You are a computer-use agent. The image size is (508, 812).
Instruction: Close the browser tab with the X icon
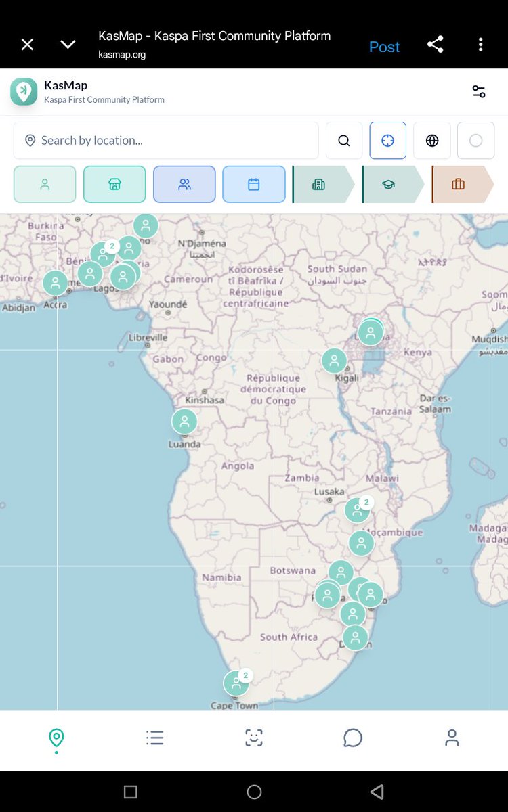pos(27,45)
